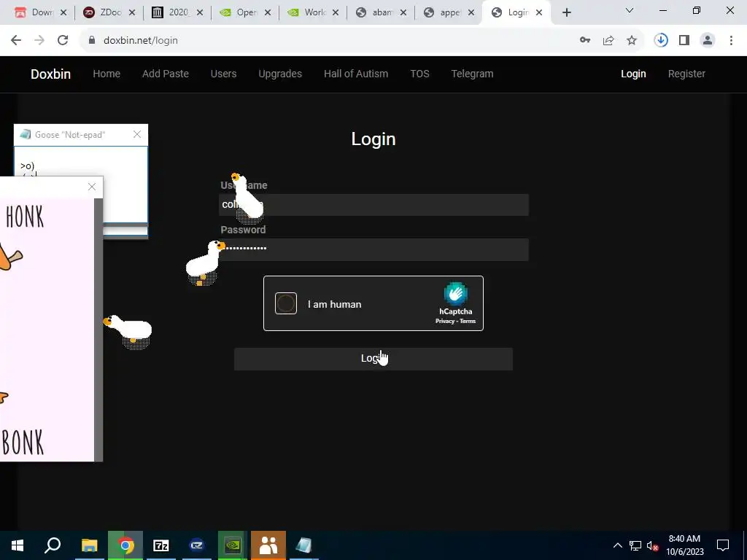Open taskbar search
This screenshot has height=560, width=747.
tap(53, 545)
